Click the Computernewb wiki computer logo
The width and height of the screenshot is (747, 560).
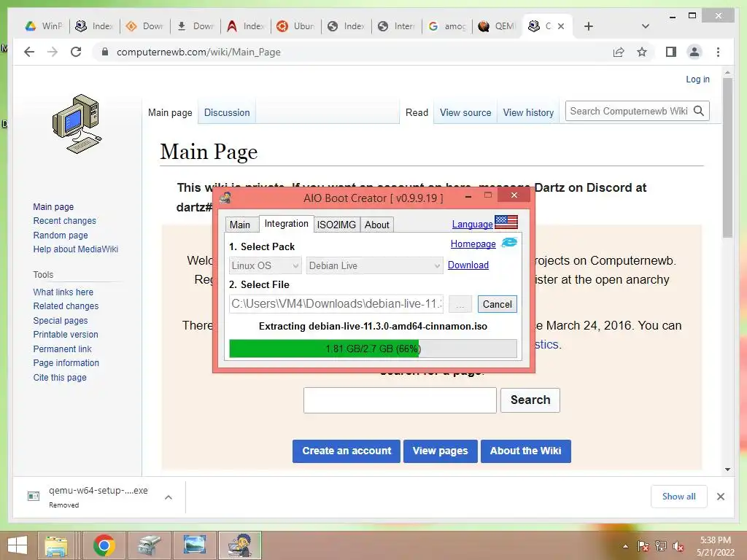coord(77,124)
